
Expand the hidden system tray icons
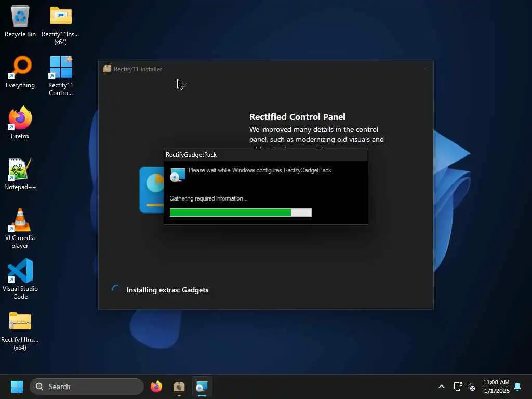[x=442, y=387]
